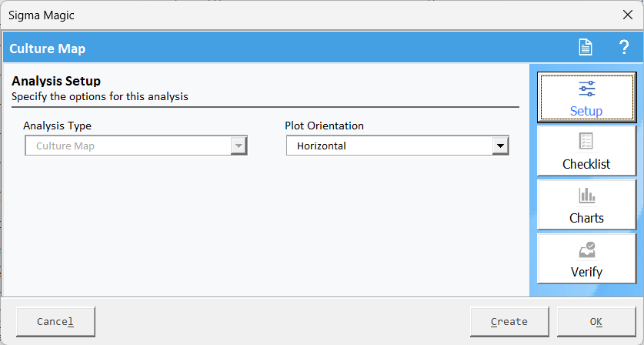Click the Culture Map blue header title
The height and width of the screenshot is (345, 644).
pos(47,49)
